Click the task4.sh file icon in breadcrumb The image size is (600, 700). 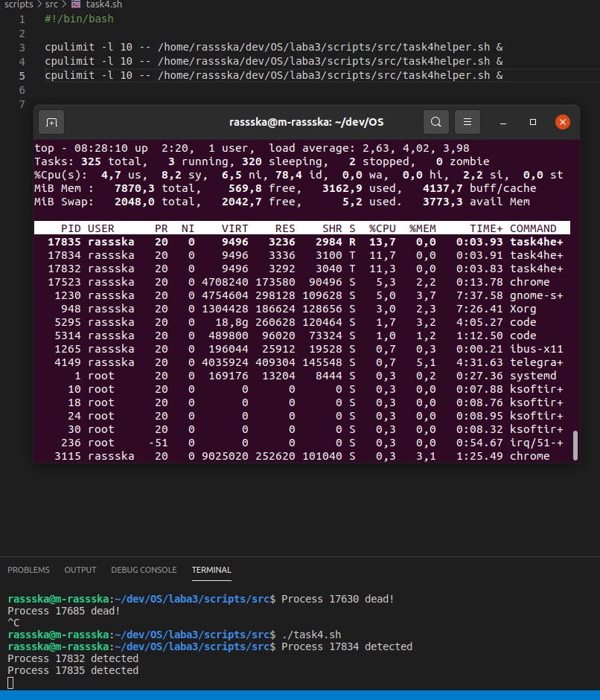tap(76, 4)
